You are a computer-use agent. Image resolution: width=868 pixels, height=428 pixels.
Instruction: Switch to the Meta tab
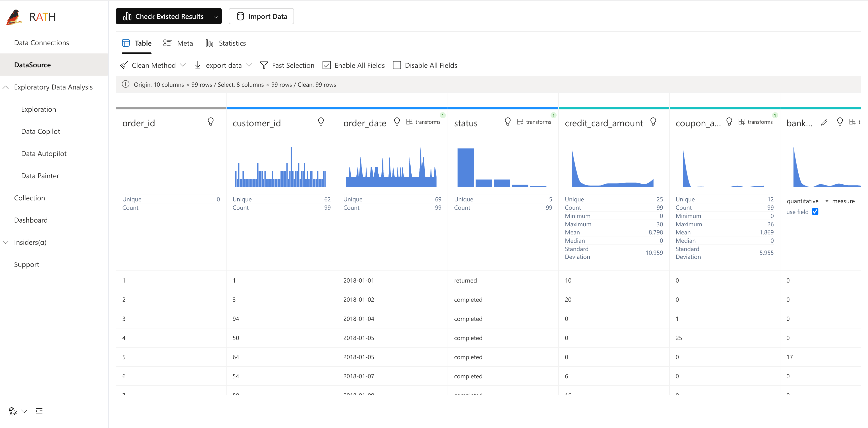point(178,43)
